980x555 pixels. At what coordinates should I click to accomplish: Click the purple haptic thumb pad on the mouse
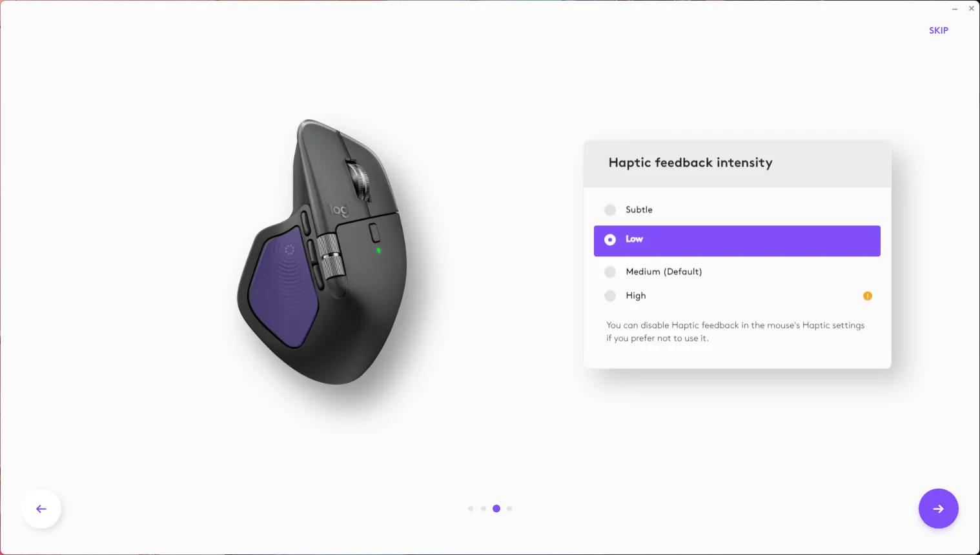(283, 288)
